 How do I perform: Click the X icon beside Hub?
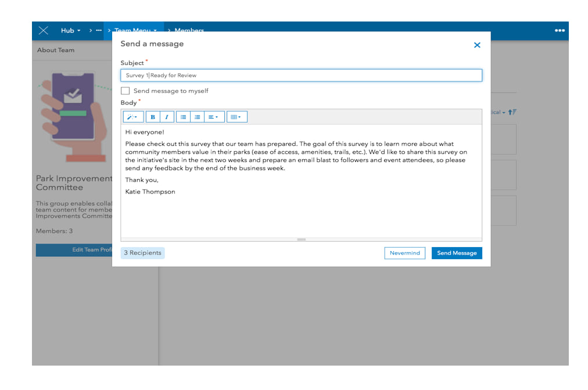(x=43, y=30)
